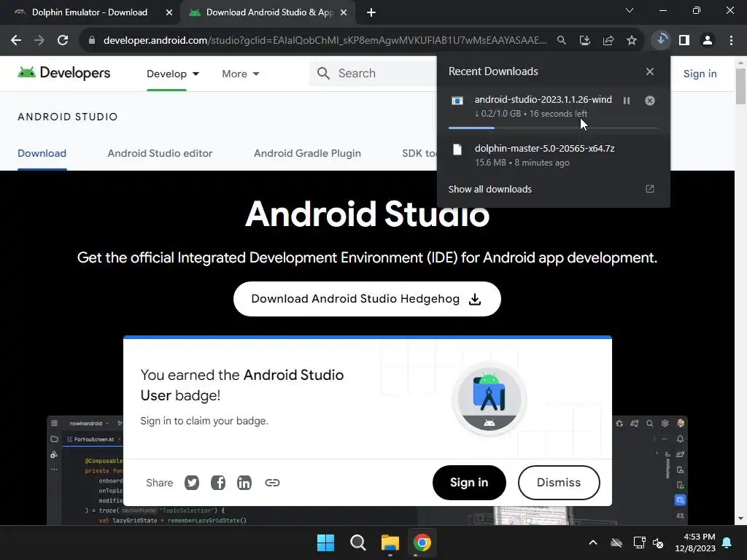
Task: Open Windows taskbar search
Action: [357, 542]
